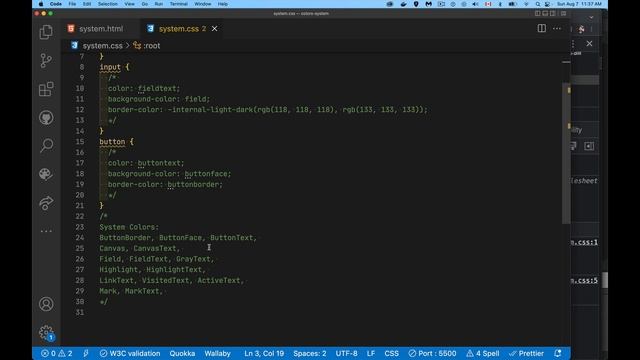
Task: Open the Terminal menu
Action: pos(178,4)
